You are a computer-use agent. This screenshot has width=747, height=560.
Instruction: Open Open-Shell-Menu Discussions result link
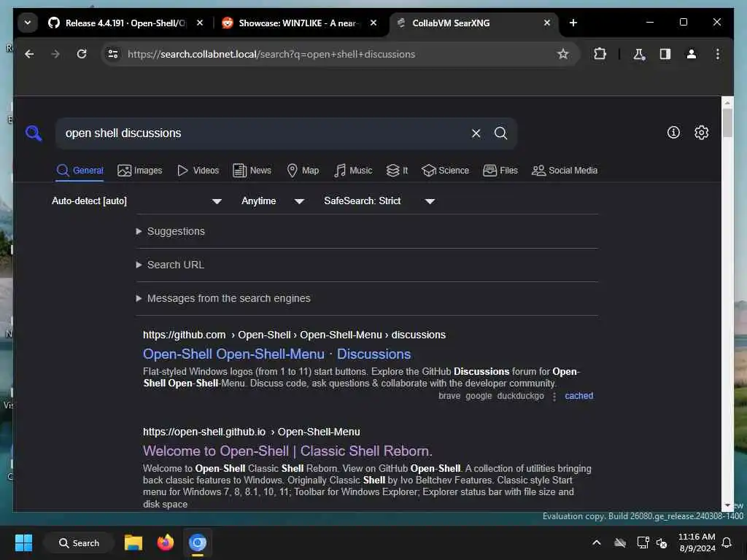point(276,354)
